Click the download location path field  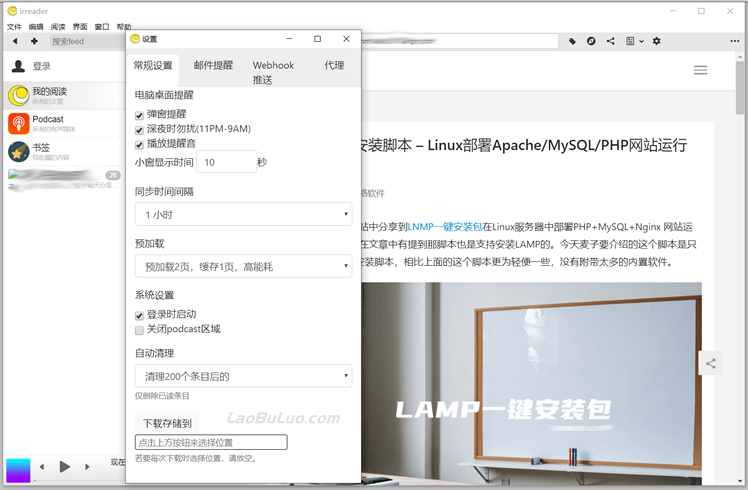tap(211, 442)
